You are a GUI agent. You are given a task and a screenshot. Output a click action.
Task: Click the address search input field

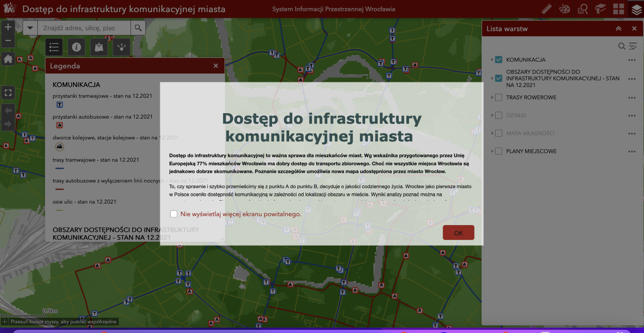[x=84, y=28]
